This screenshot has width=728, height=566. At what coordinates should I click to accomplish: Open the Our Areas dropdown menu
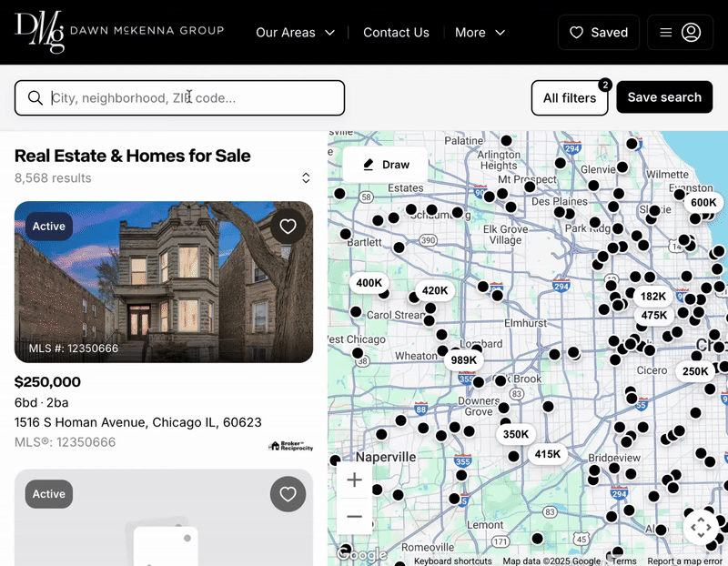(x=295, y=33)
